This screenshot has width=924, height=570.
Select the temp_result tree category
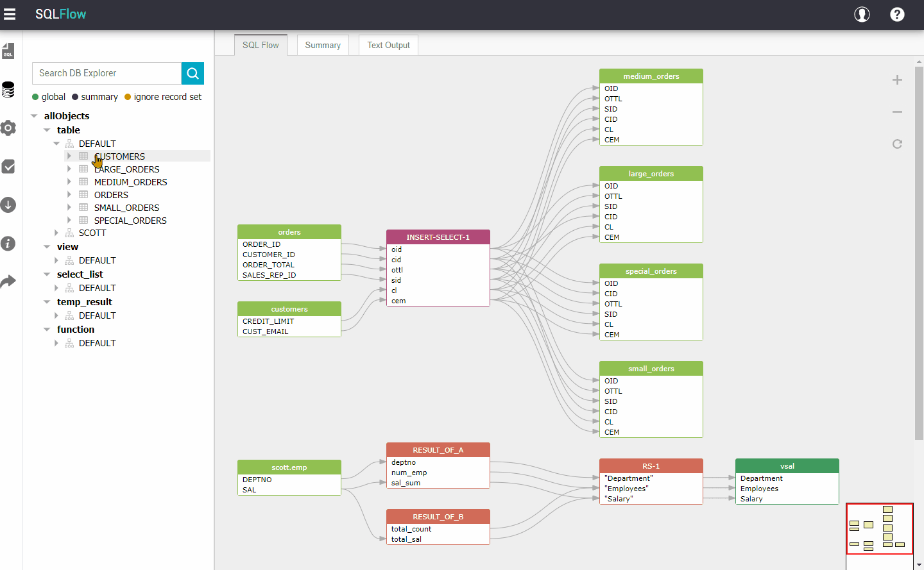(84, 302)
